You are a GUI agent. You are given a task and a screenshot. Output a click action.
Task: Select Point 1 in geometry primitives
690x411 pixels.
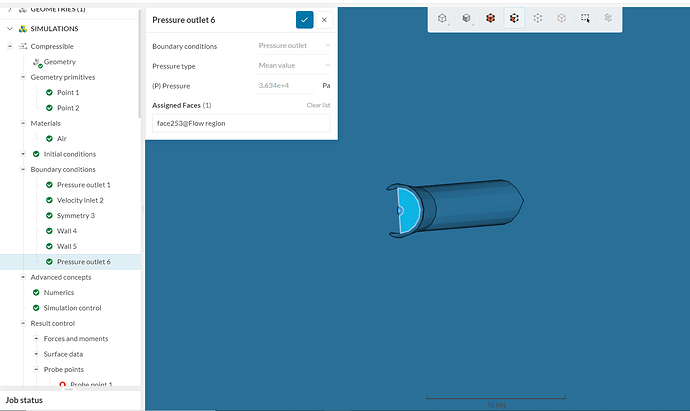68,92
